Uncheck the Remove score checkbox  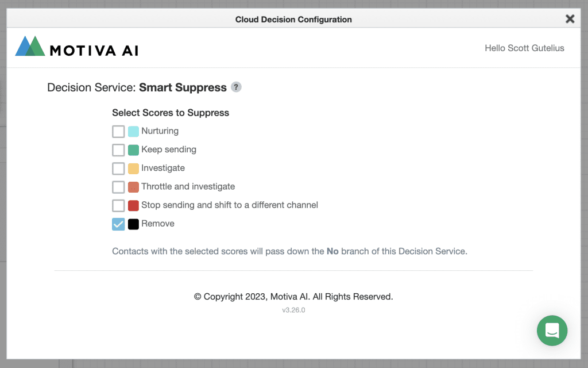coord(118,224)
